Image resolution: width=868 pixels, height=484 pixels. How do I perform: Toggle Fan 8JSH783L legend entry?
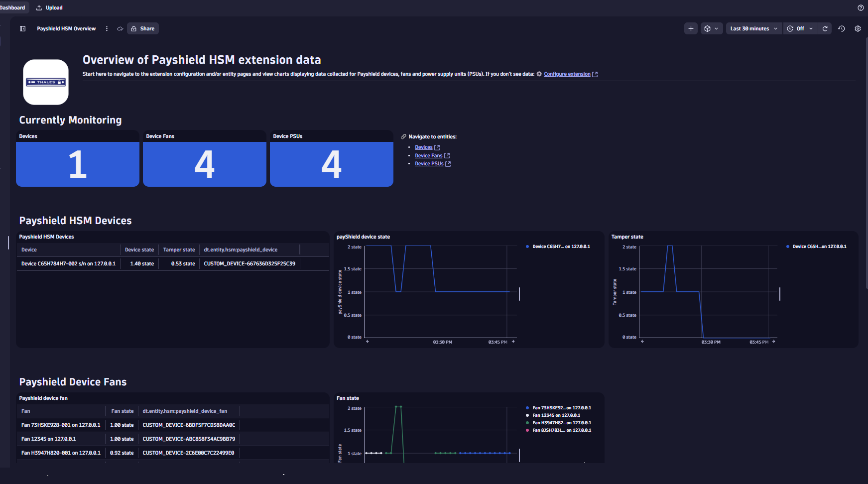point(558,430)
